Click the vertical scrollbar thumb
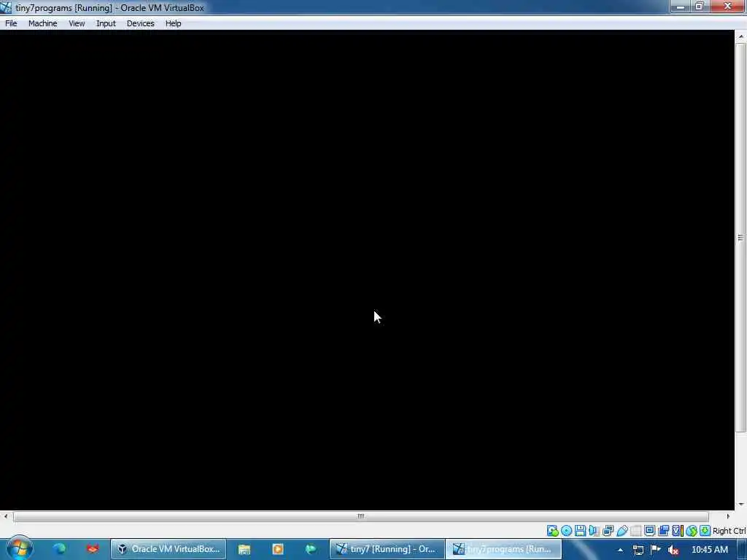 point(741,237)
